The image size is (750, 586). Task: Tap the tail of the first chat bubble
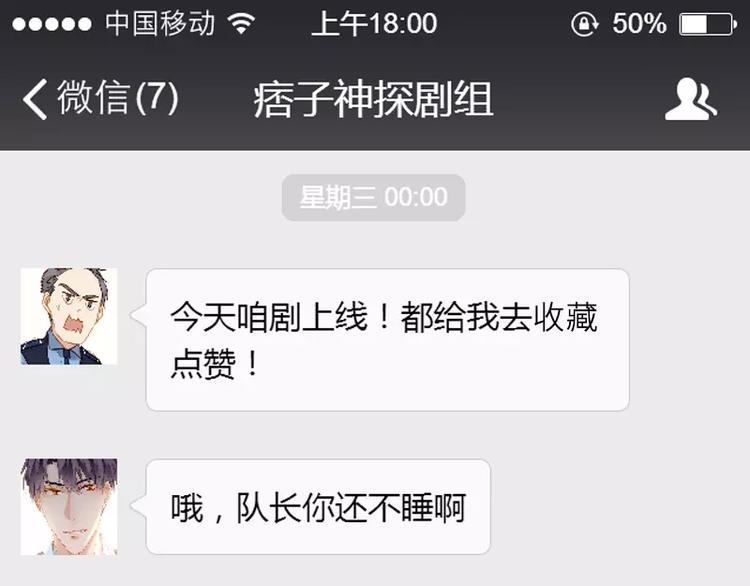(x=138, y=316)
